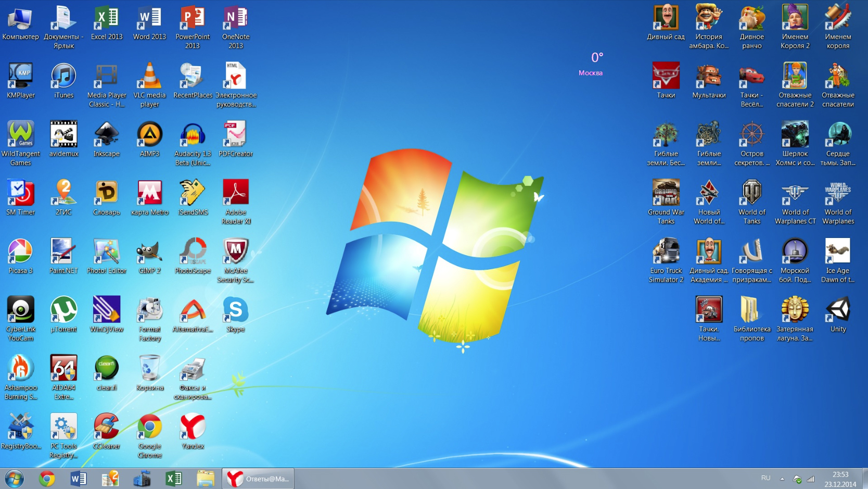Viewport: 868px width, 489px height.
Task: Select the Skype desktop icon
Action: point(236,315)
